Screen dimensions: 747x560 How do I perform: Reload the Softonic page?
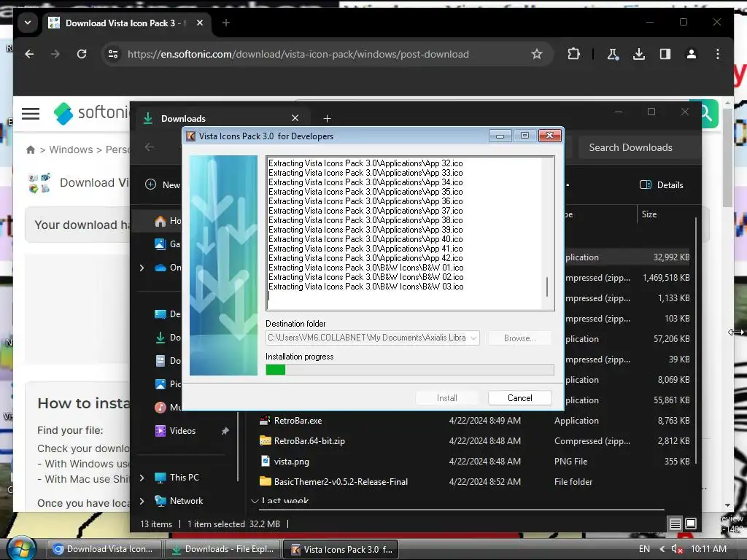(82, 54)
